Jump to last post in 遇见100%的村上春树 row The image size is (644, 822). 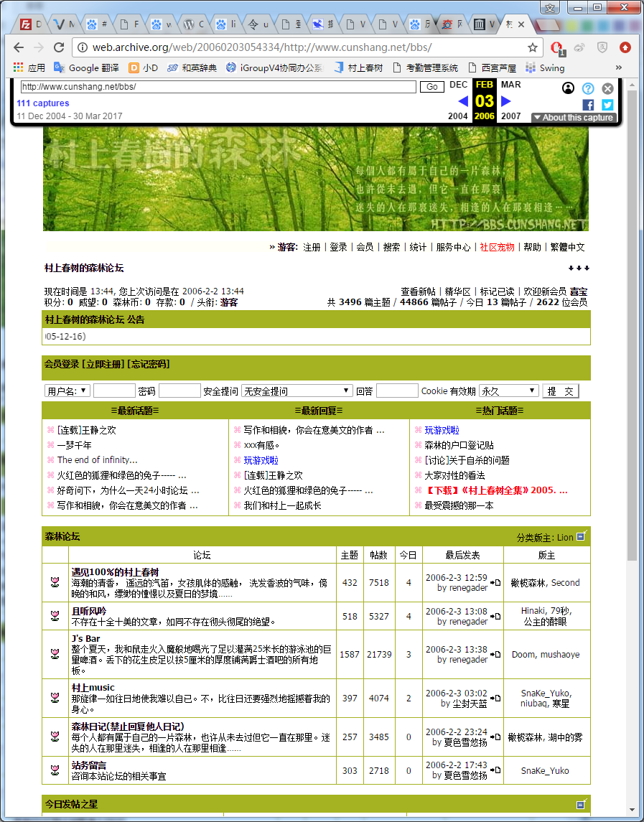[x=495, y=582]
